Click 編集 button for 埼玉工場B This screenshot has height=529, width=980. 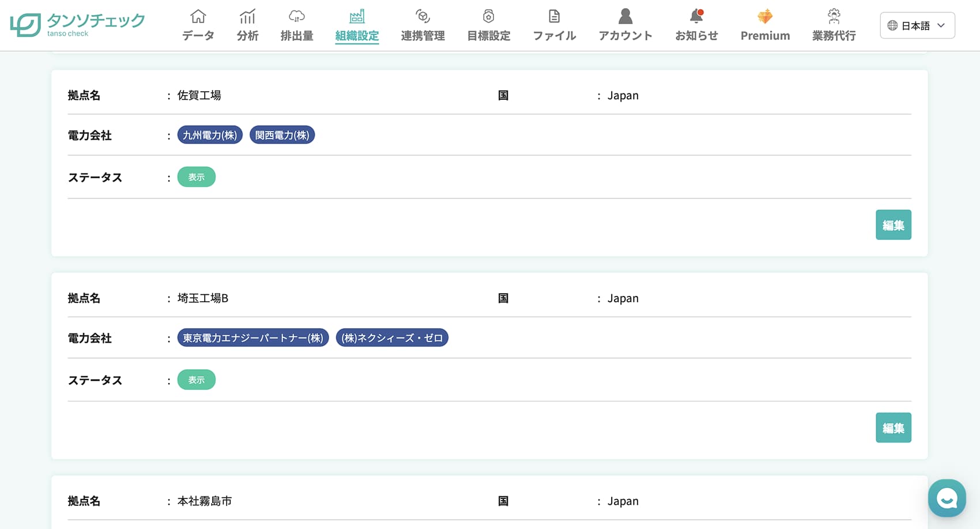[893, 427]
